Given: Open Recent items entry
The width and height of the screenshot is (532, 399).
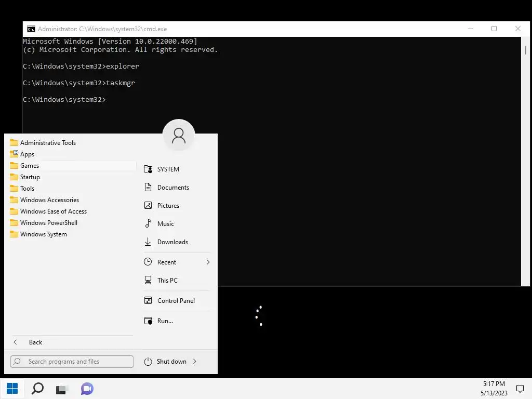Looking at the screenshot, I should pos(177,262).
